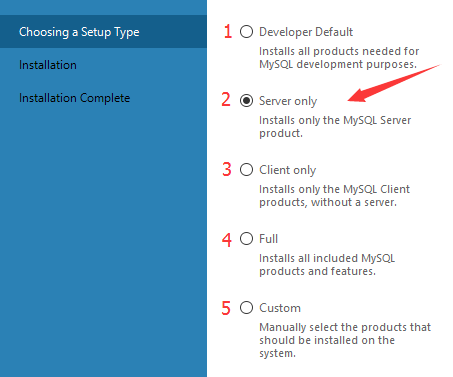Screen dimensions: 453x377
Task: Open the Choosing a Setup Type step
Action: tap(103, 32)
